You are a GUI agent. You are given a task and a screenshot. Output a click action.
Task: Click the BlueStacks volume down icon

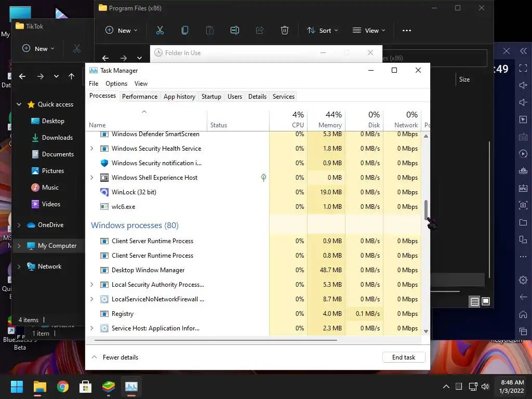[x=523, y=102]
